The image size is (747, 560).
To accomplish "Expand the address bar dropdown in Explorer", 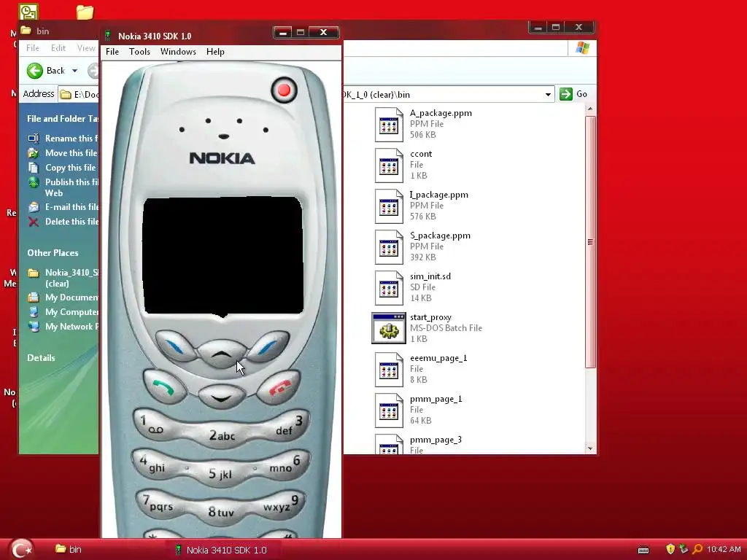I will tap(548, 94).
